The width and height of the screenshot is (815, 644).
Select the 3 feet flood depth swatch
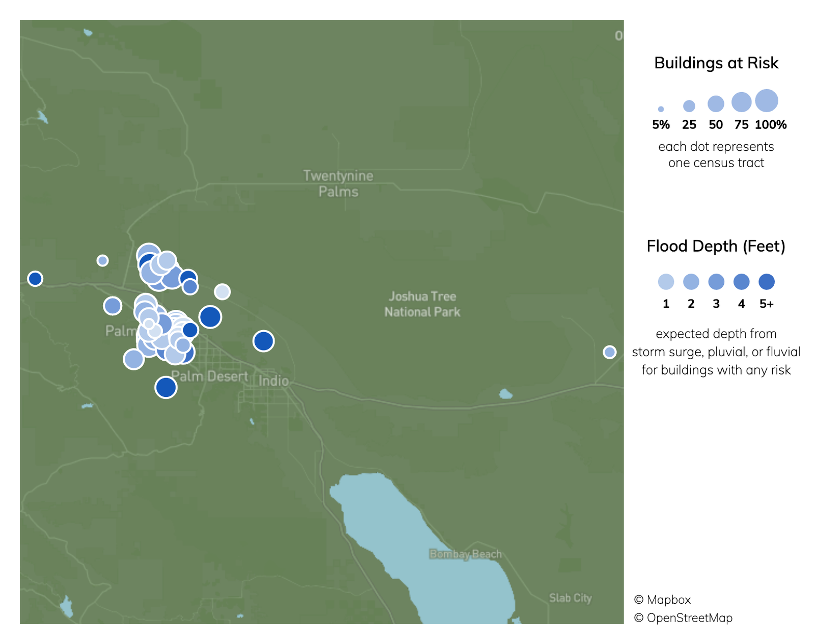[x=716, y=282]
